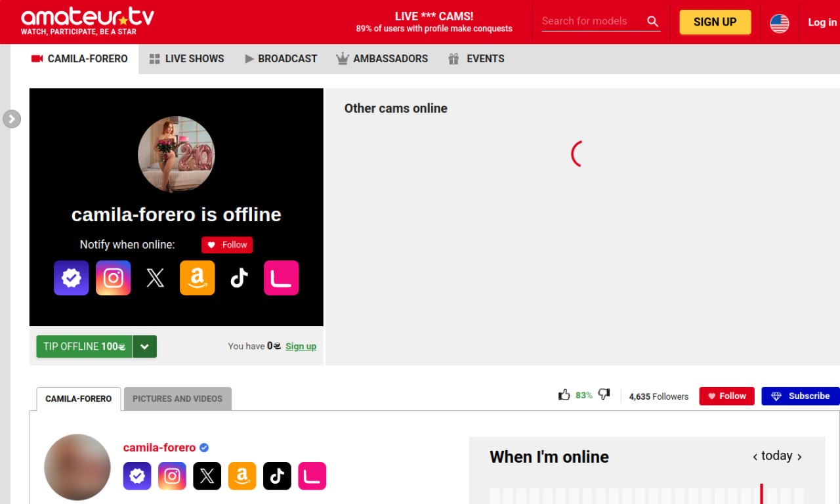Click the blurred profile avatar thumbnail
The height and width of the screenshot is (504, 840).
(x=77, y=467)
